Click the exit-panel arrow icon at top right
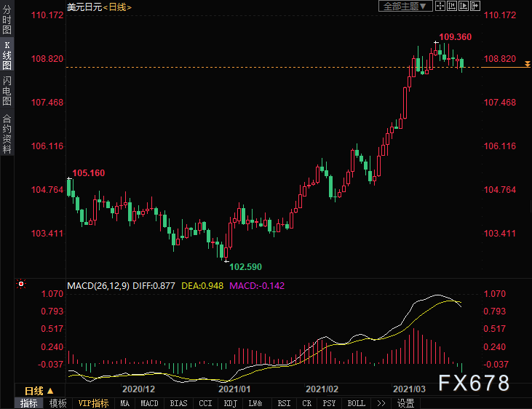This screenshot has width=532, height=409. click(x=475, y=6)
